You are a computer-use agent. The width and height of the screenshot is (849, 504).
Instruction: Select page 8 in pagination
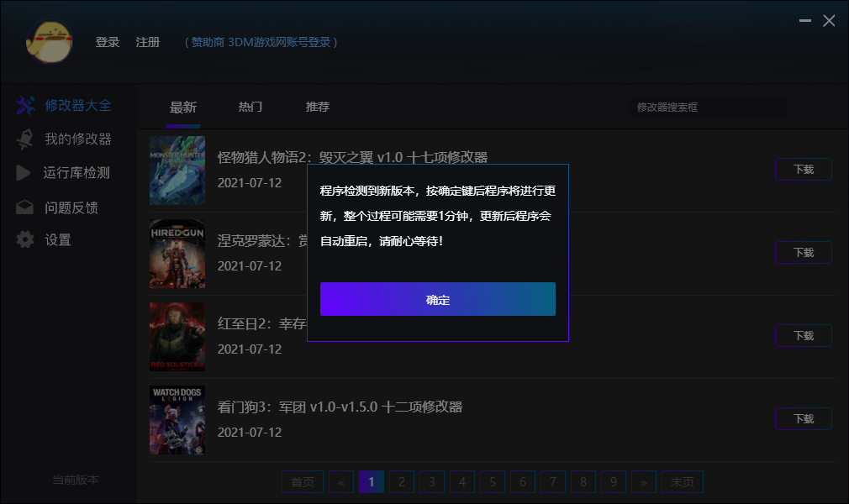click(x=583, y=482)
